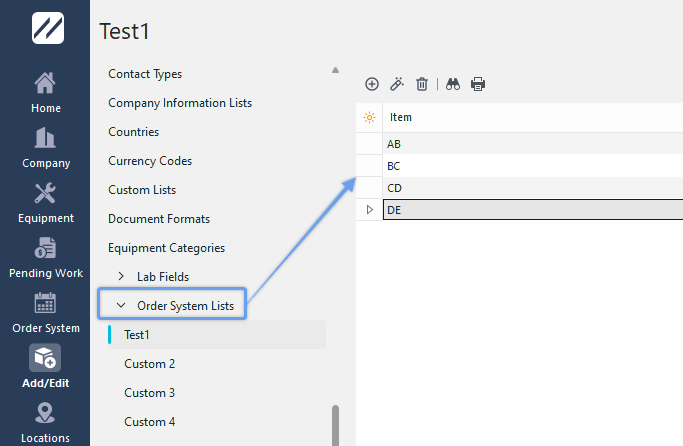The width and height of the screenshot is (683, 446).
Task: Open Company Information Lists
Action: [180, 103]
